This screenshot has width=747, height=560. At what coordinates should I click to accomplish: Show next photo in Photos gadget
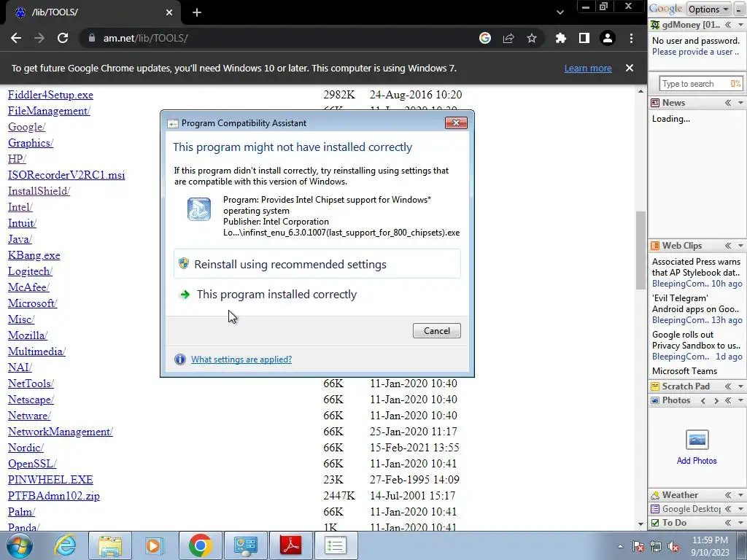point(716,400)
